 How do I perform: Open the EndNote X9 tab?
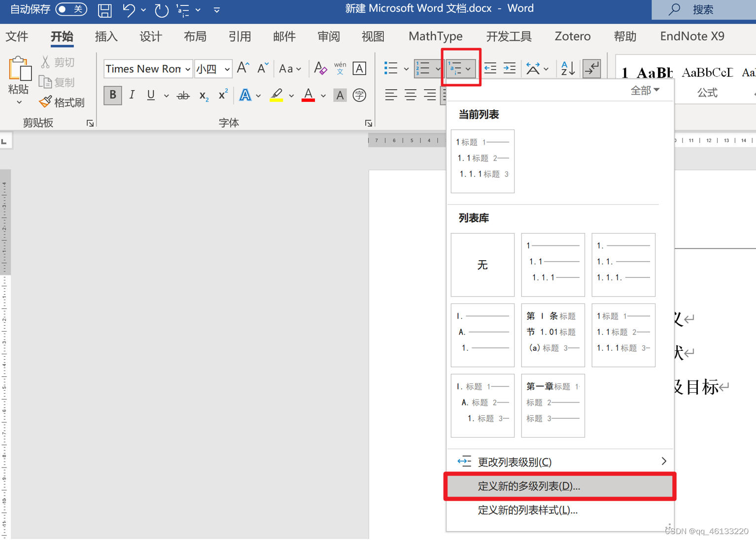692,36
